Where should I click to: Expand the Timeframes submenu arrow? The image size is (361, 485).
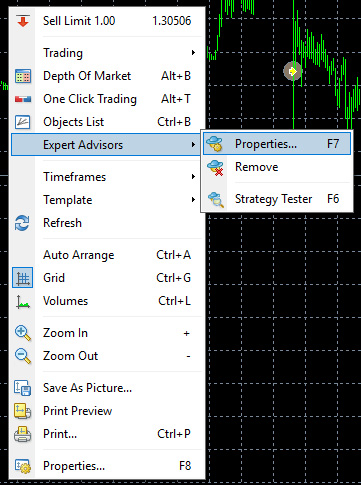pyautogui.click(x=193, y=177)
